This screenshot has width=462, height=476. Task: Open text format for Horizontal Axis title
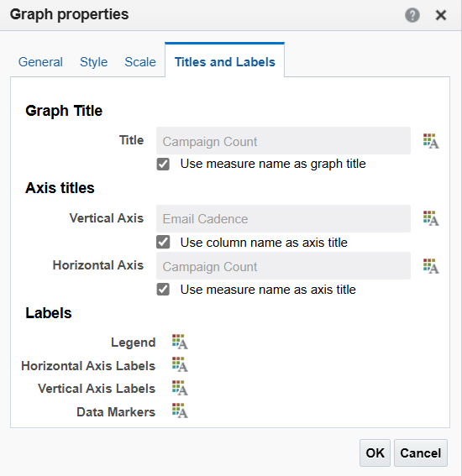[431, 266]
